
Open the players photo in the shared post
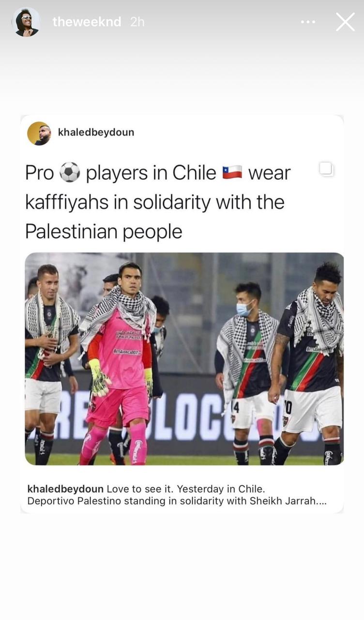[184, 359]
